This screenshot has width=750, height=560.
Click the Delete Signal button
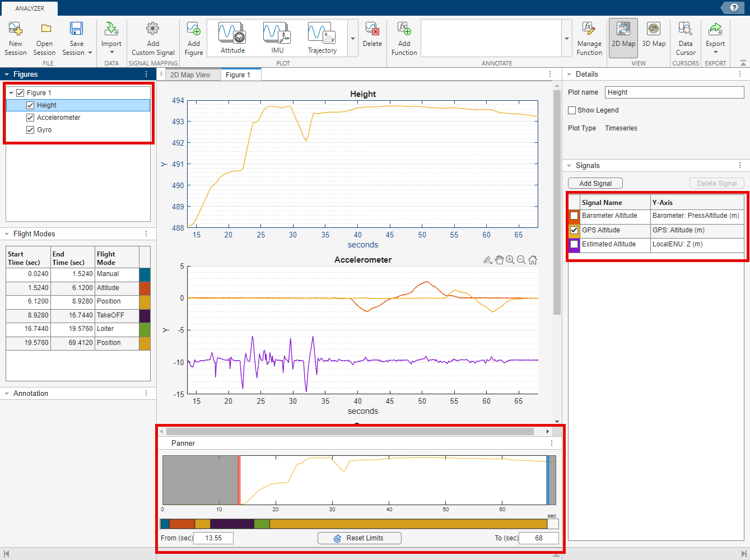tap(717, 184)
